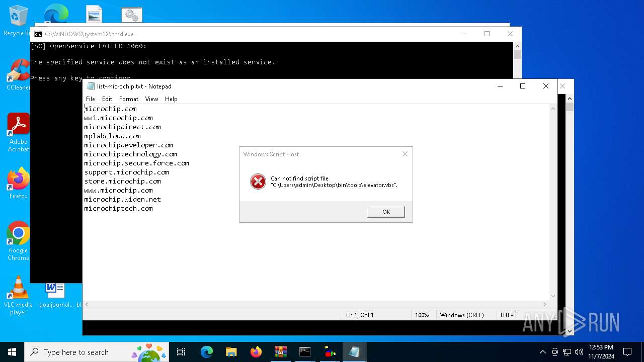Open Windows Start menu

(12, 352)
